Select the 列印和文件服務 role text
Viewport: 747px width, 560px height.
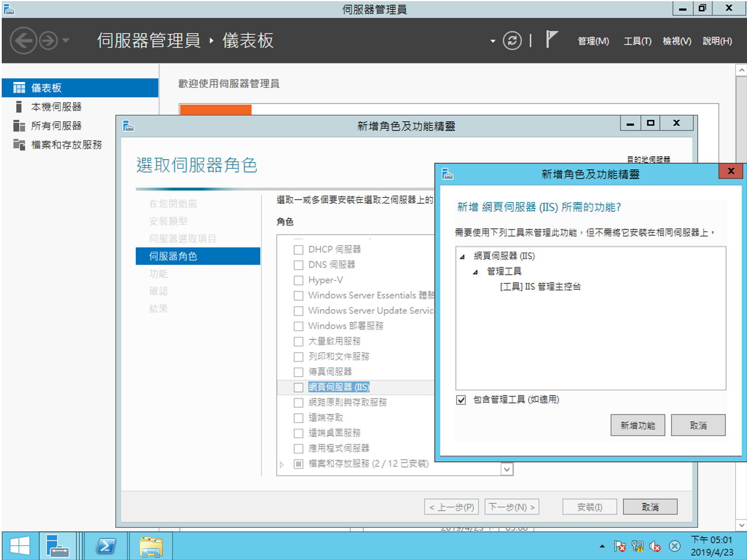click(x=339, y=356)
